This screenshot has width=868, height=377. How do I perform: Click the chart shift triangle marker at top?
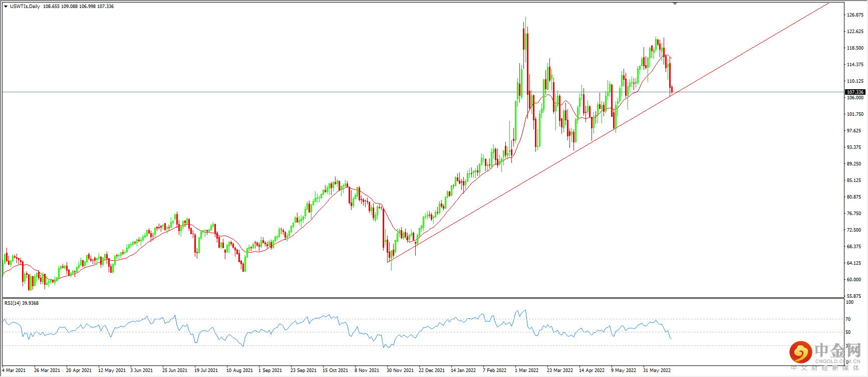[x=675, y=4]
